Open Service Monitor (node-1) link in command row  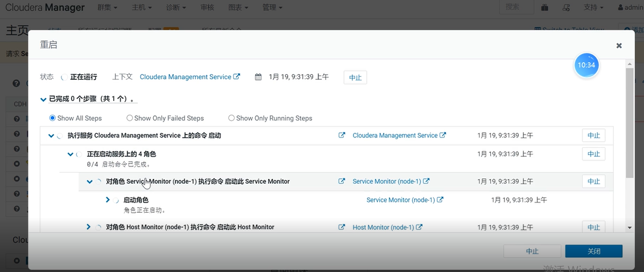pyautogui.click(x=387, y=181)
